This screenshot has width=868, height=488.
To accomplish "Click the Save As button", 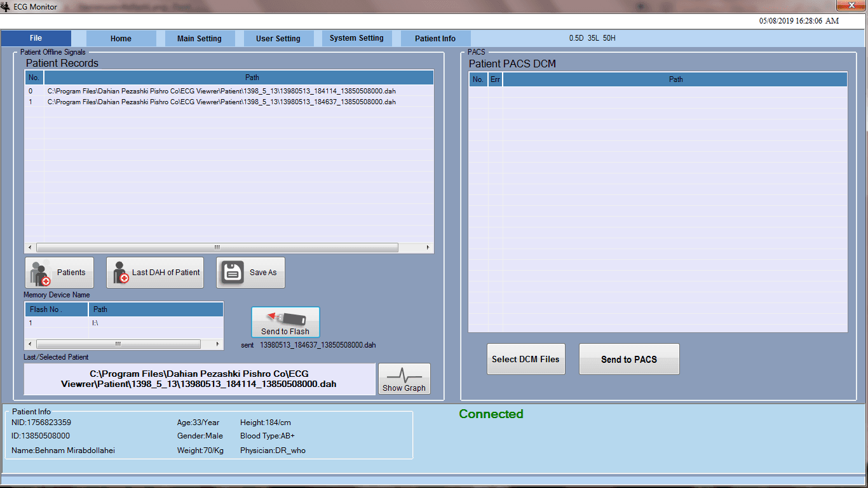I will [x=250, y=273].
